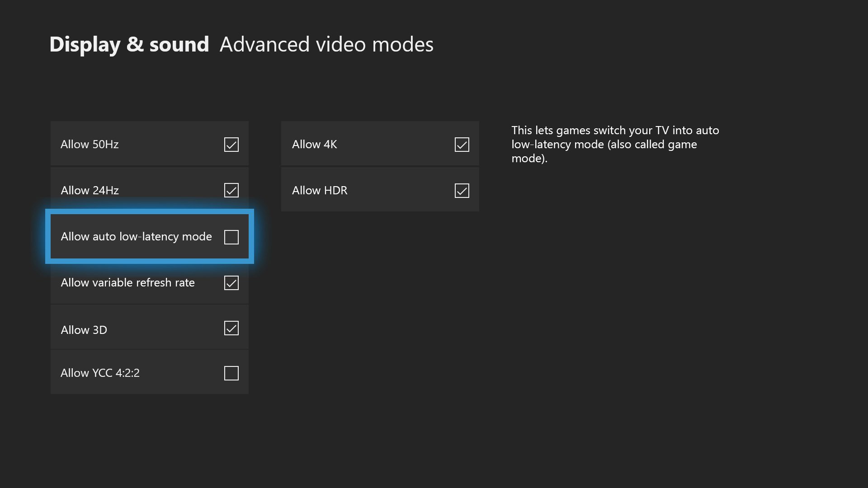Disable Allow HDR video mode
Screen dimensions: 868x488
pyautogui.click(x=462, y=190)
